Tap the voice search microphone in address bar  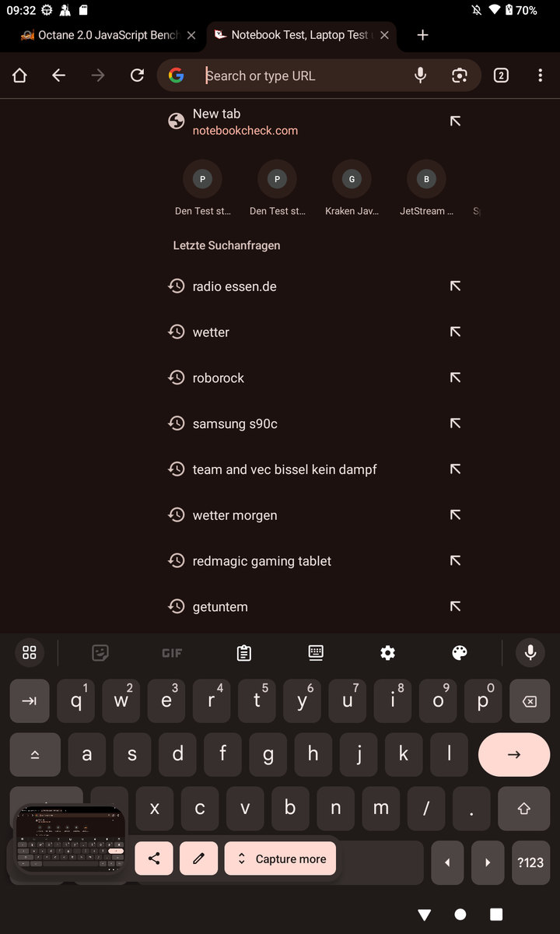(420, 75)
